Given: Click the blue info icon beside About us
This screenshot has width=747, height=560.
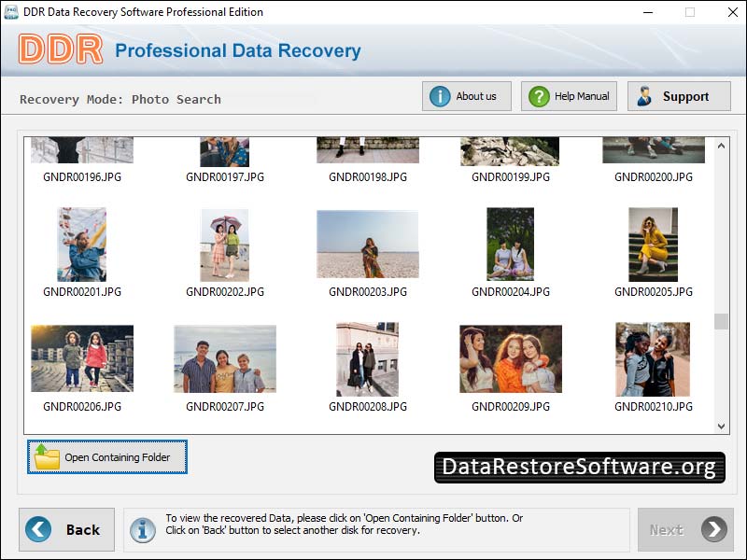Looking at the screenshot, I should click(439, 96).
